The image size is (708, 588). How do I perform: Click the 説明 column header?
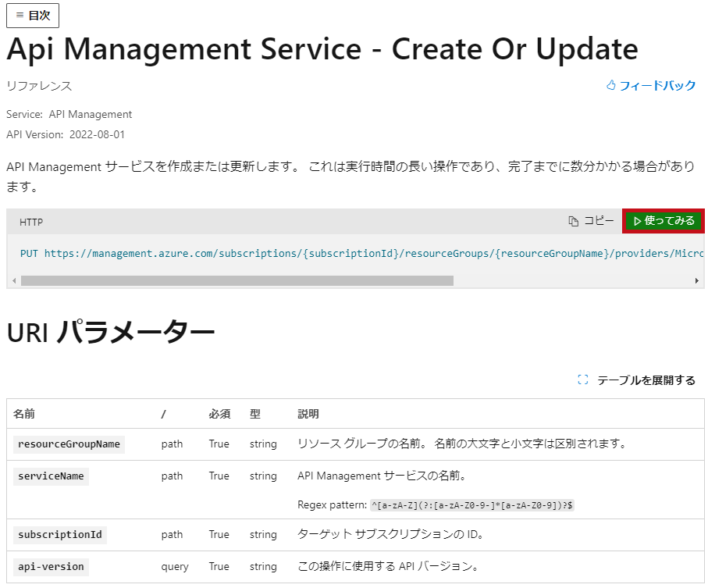[308, 414]
